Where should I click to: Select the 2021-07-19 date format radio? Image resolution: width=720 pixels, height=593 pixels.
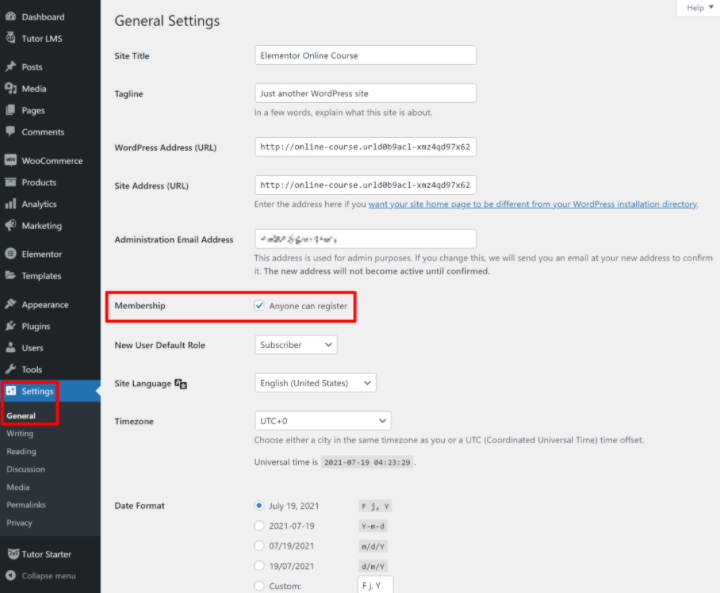tap(260, 525)
